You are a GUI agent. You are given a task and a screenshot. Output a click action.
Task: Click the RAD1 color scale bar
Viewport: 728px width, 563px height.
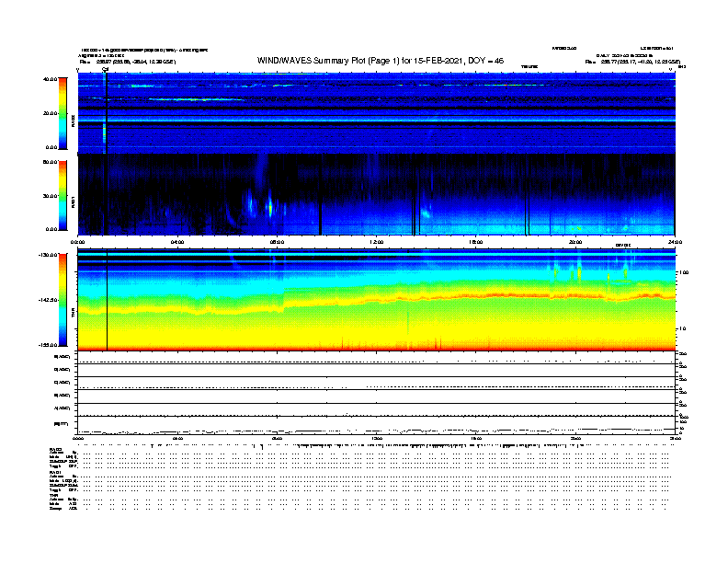[x=63, y=195]
